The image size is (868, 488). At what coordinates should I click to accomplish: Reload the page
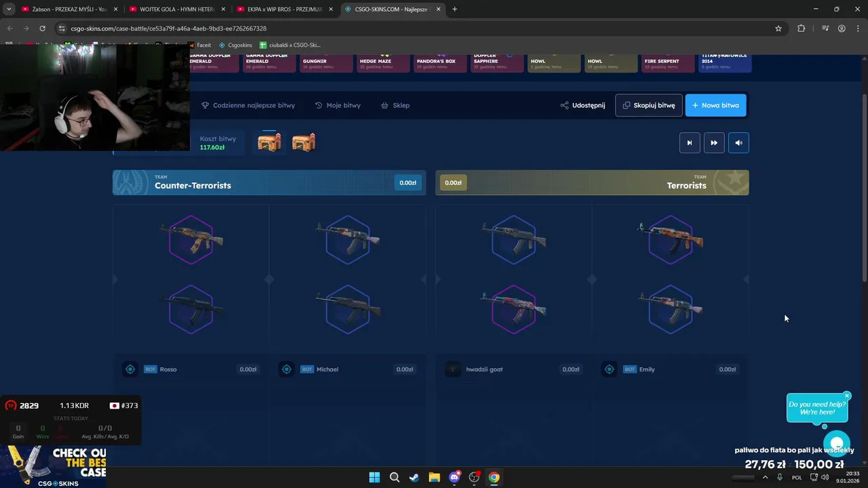coord(42,28)
